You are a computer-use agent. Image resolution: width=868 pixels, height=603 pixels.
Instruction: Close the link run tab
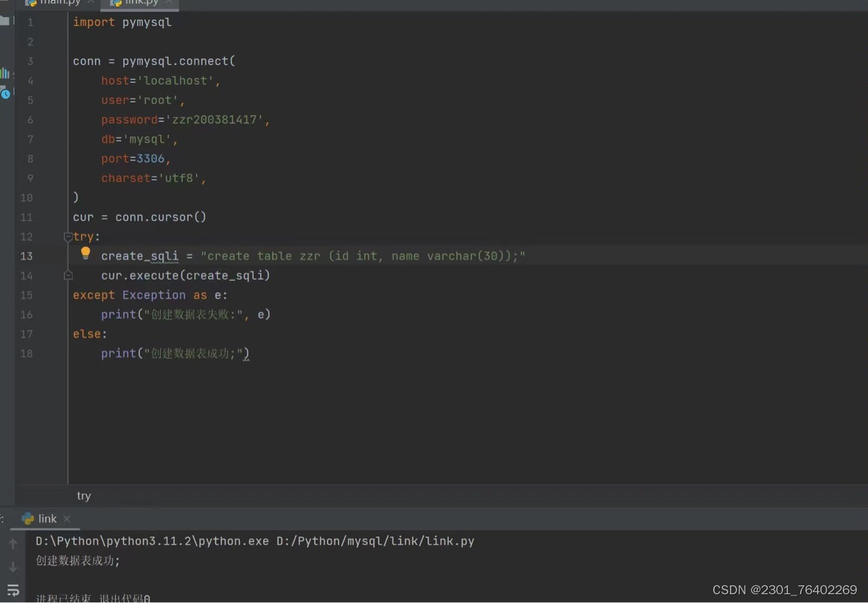point(66,519)
